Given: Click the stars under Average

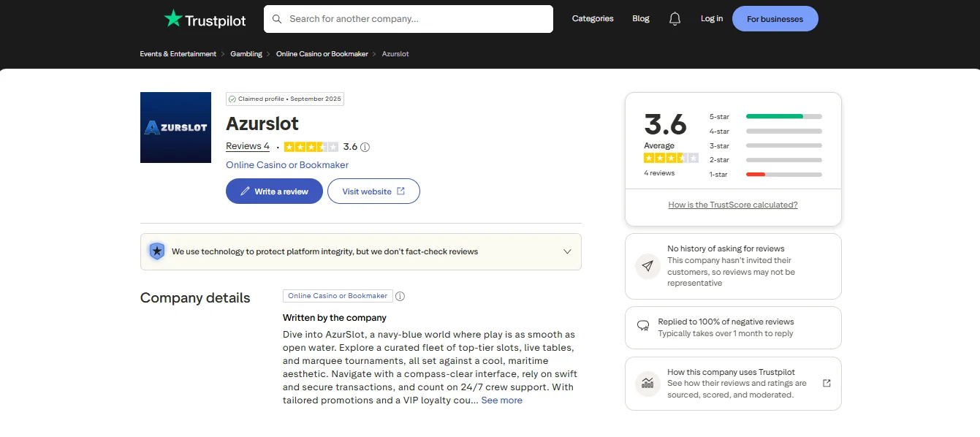Looking at the screenshot, I should point(671,158).
